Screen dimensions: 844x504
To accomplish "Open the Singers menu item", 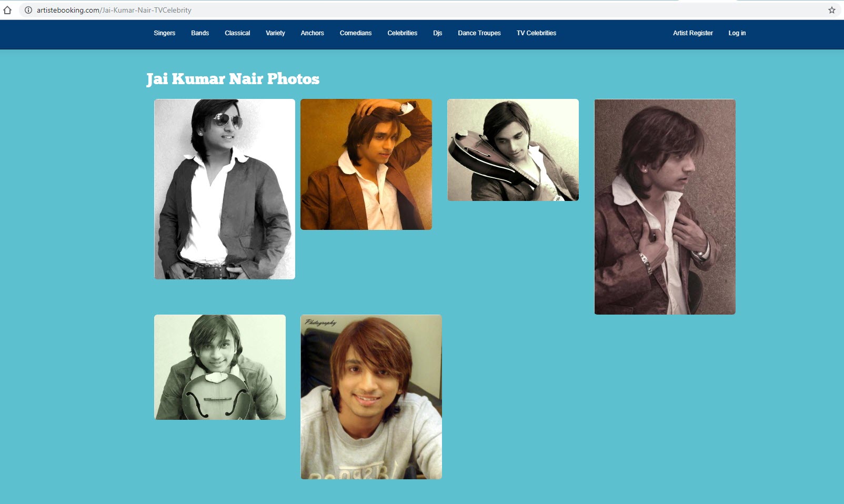I will [165, 33].
